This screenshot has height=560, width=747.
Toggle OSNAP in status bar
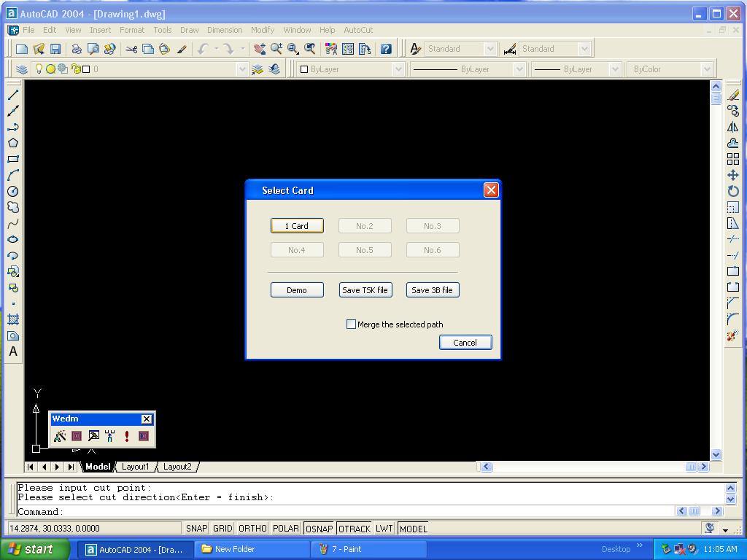[320, 529]
